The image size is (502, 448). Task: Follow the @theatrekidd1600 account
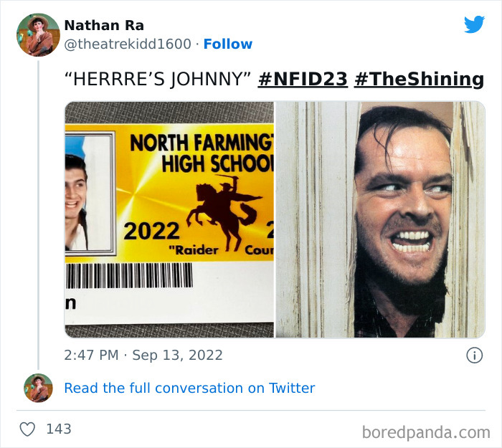(x=228, y=44)
